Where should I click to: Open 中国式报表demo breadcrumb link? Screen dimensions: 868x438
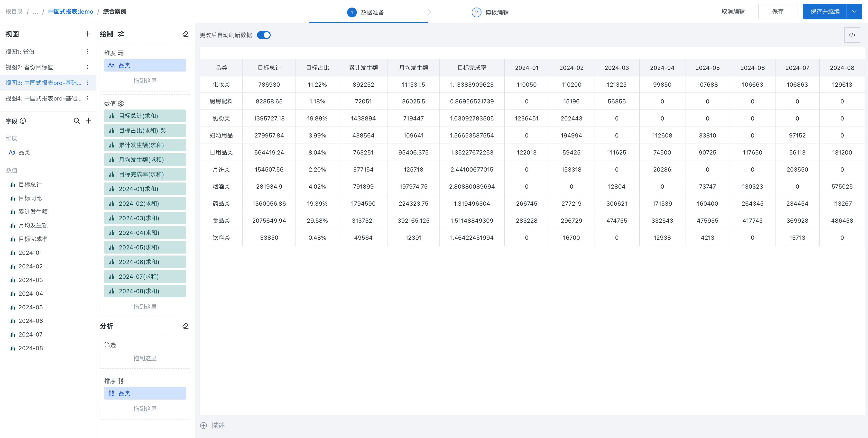pos(70,12)
